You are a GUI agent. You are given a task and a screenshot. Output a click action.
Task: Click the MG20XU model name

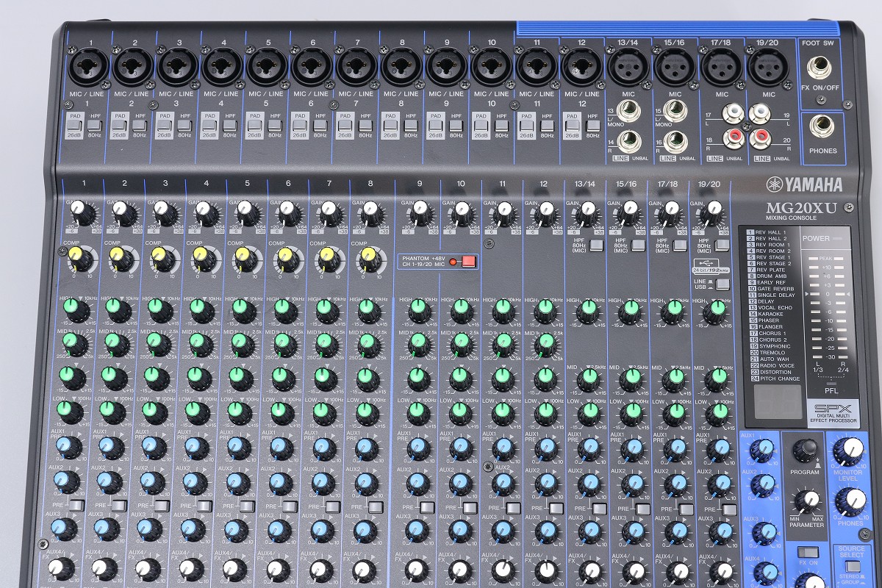click(801, 207)
